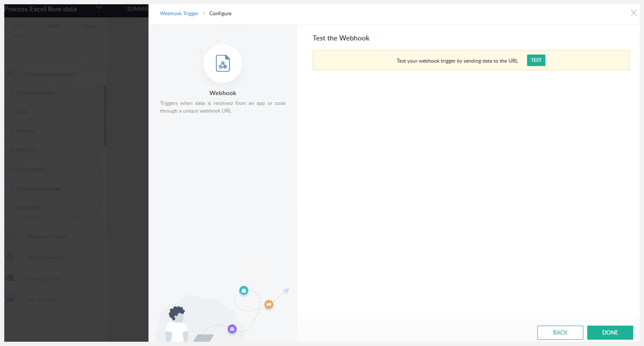Switch to the APPS tab
Screen dimensions: 644x346
53,27
